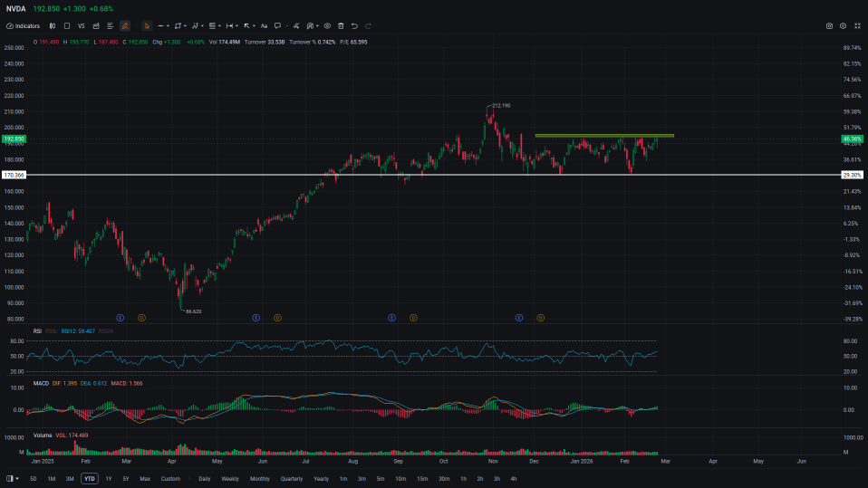This screenshot has width=868, height=488.
Task: Choose the 4h interval
Action: [514, 479]
